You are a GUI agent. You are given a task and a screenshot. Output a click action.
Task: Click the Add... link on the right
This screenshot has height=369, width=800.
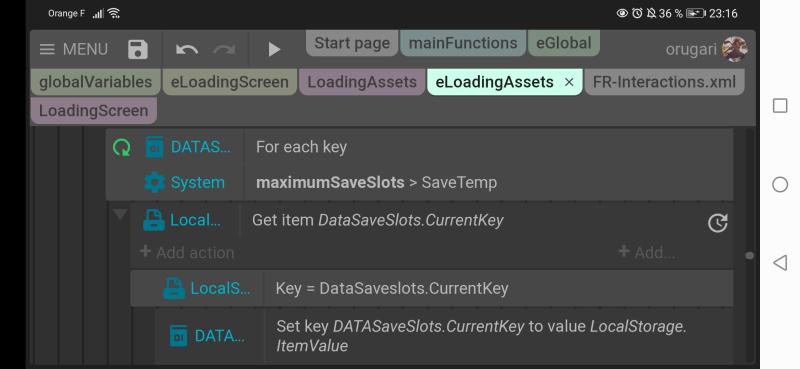(x=646, y=252)
